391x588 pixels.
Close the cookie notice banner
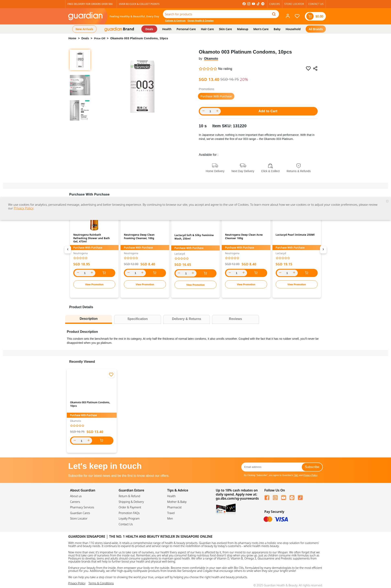point(387,201)
